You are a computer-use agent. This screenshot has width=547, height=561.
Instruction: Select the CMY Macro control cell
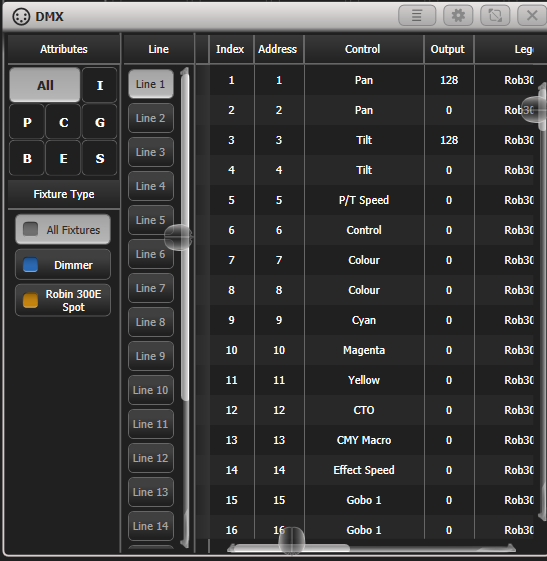tap(364, 440)
